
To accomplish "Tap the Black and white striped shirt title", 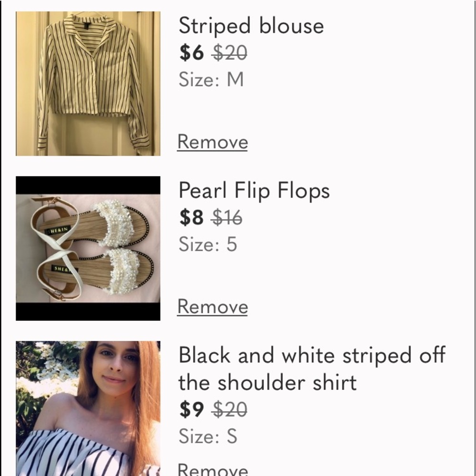I will tap(312, 368).
